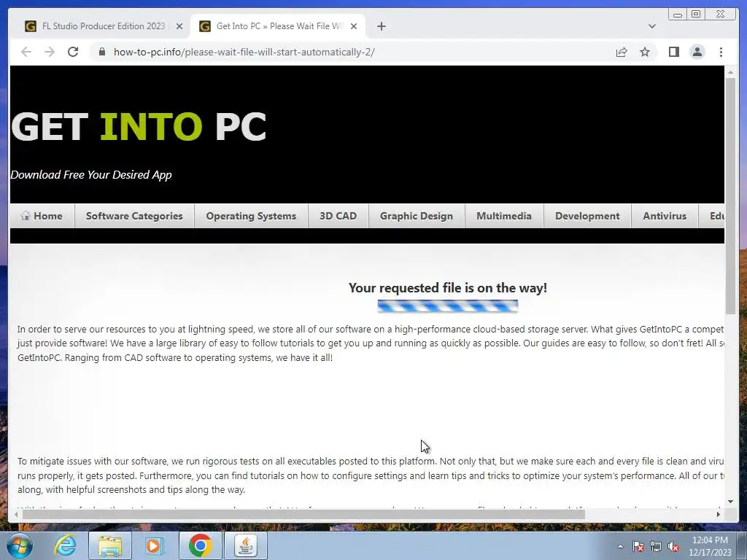Open the Action Center flag icon
Image resolution: width=747 pixels, height=560 pixels.
[638, 546]
